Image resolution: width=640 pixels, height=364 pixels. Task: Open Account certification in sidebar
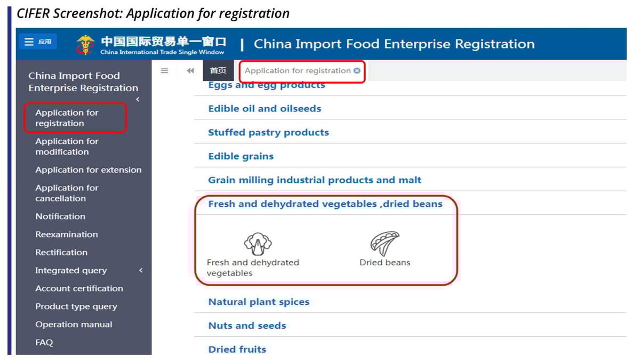[79, 288]
